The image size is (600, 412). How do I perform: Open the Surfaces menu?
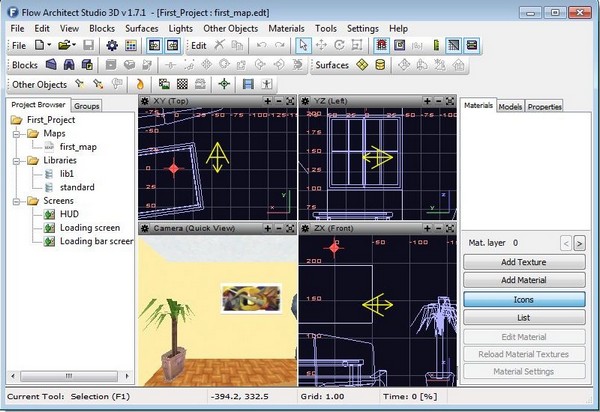point(142,28)
